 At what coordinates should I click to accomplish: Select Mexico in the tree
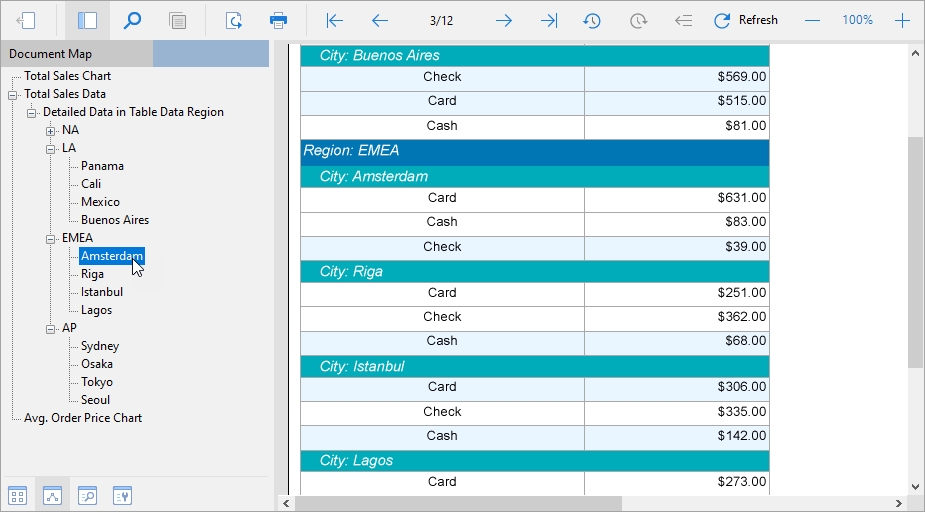100,202
